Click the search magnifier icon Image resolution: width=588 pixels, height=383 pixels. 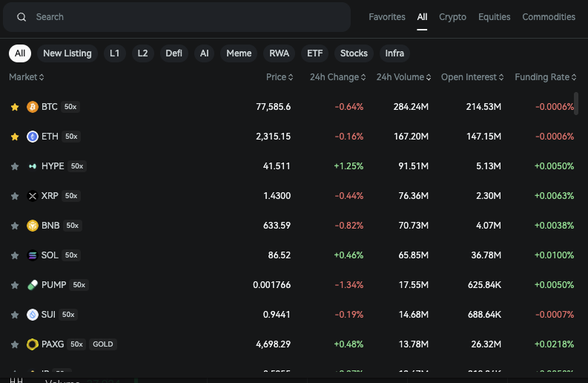click(22, 17)
